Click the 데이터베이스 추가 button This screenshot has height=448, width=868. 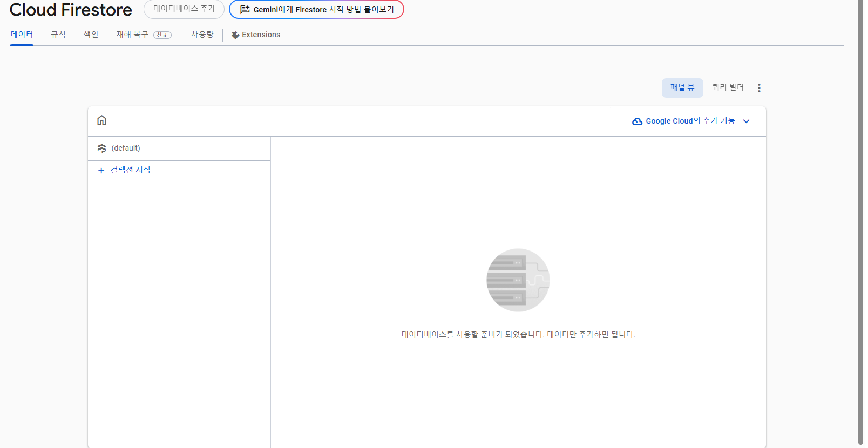pos(184,9)
